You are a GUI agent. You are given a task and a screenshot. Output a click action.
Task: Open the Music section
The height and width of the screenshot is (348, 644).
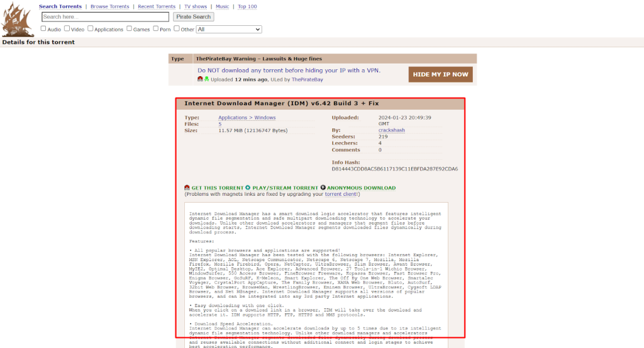point(222,6)
